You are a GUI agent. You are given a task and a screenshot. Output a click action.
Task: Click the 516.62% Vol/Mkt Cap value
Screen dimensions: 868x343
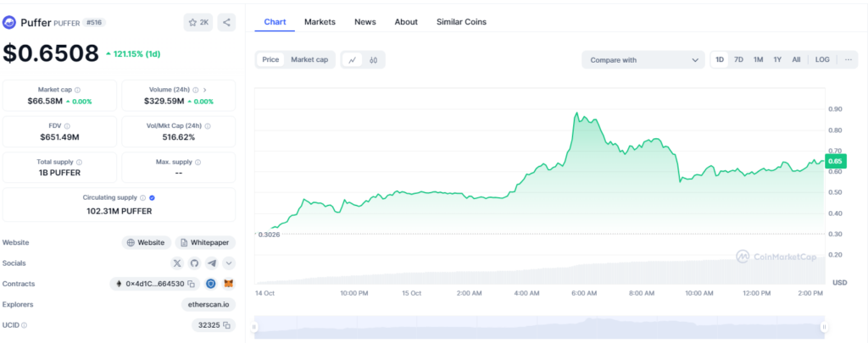(x=178, y=137)
